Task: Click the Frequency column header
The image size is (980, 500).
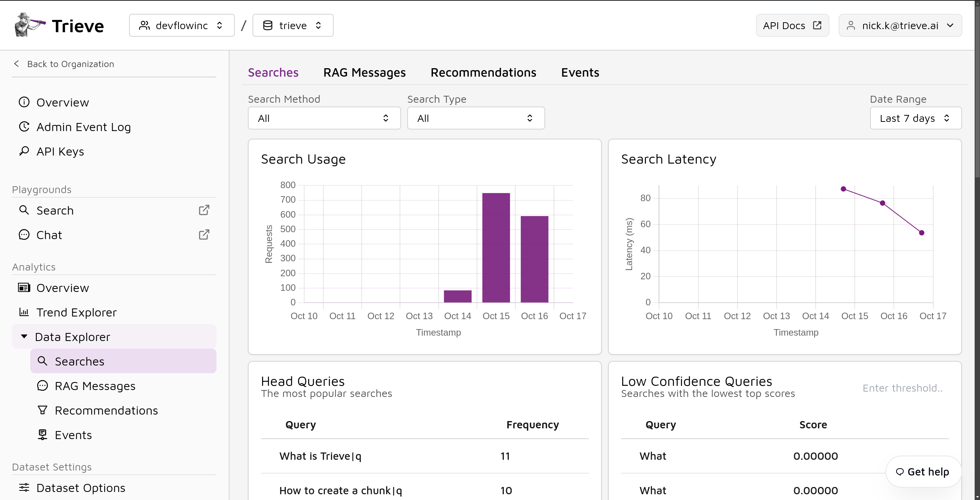Action: [533, 425]
